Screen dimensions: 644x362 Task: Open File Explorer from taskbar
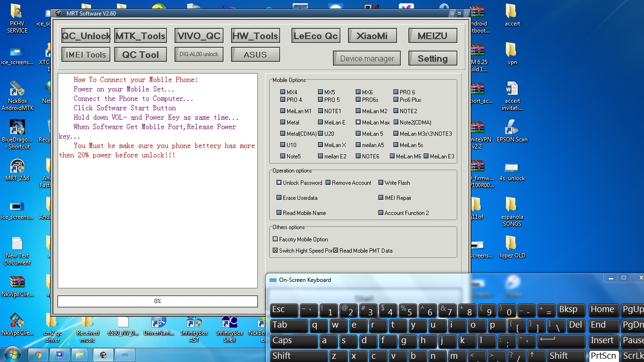click(x=80, y=355)
